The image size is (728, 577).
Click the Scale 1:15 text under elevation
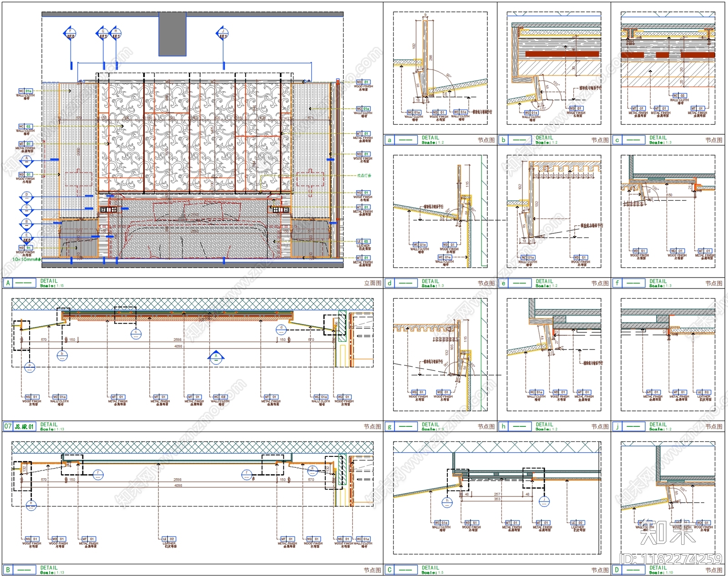click(52, 286)
